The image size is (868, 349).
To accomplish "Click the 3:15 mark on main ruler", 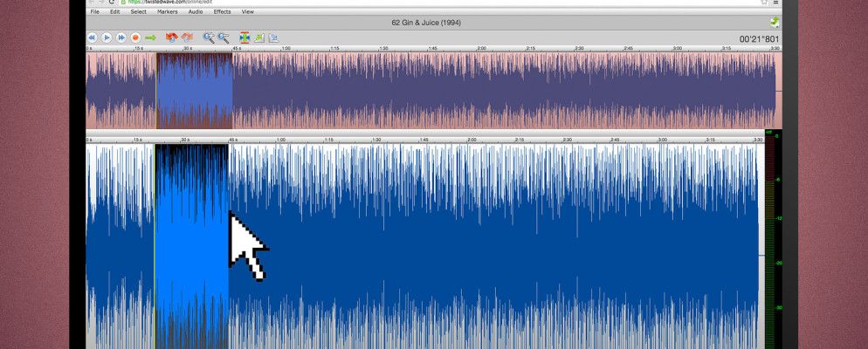I will tap(710, 140).
